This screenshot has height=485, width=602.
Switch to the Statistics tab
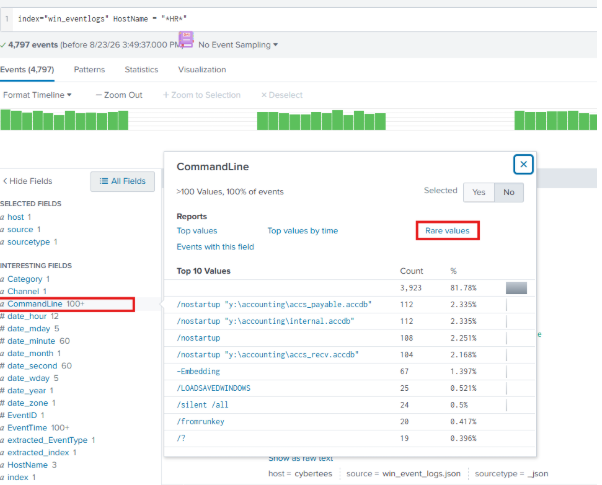141,70
